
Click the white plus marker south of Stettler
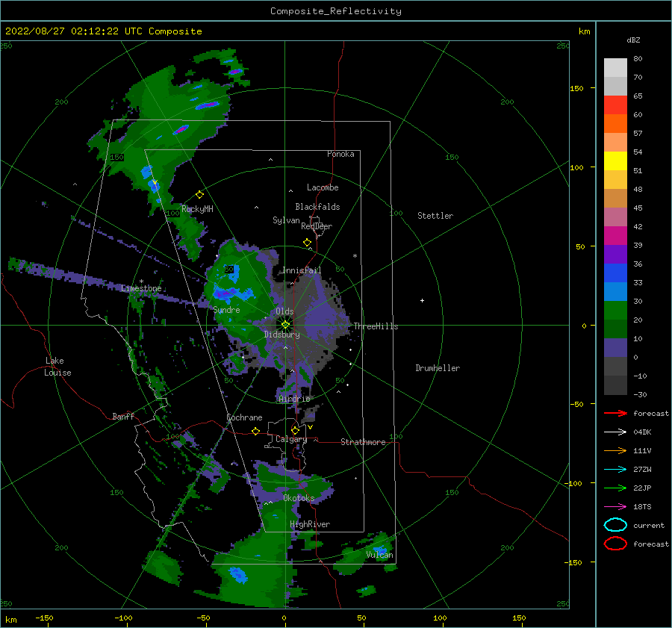click(422, 300)
